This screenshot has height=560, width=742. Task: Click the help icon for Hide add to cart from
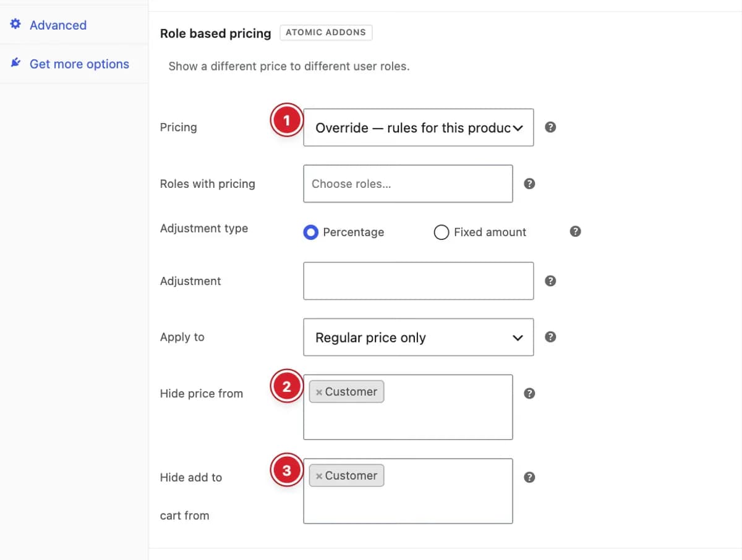[529, 477]
